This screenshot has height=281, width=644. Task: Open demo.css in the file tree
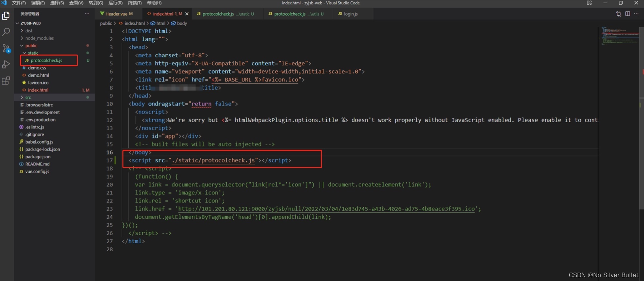[x=37, y=68]
